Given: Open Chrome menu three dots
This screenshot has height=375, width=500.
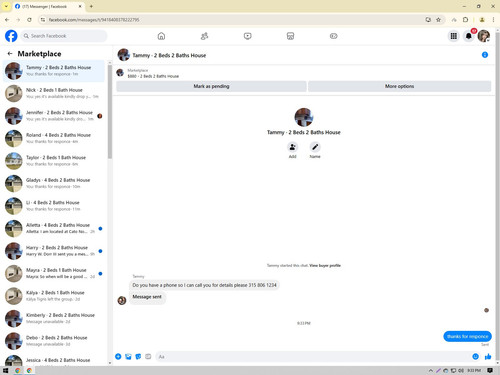Looking at the screenshot, I should 493,20.
